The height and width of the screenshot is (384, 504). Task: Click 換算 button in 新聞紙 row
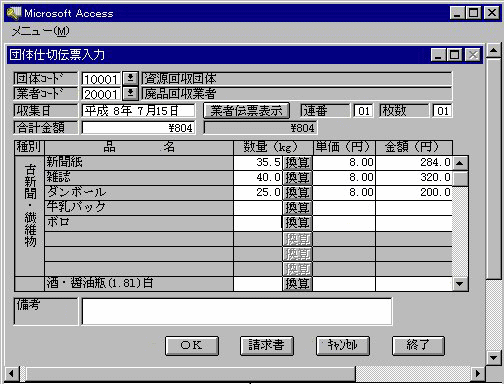297,163
